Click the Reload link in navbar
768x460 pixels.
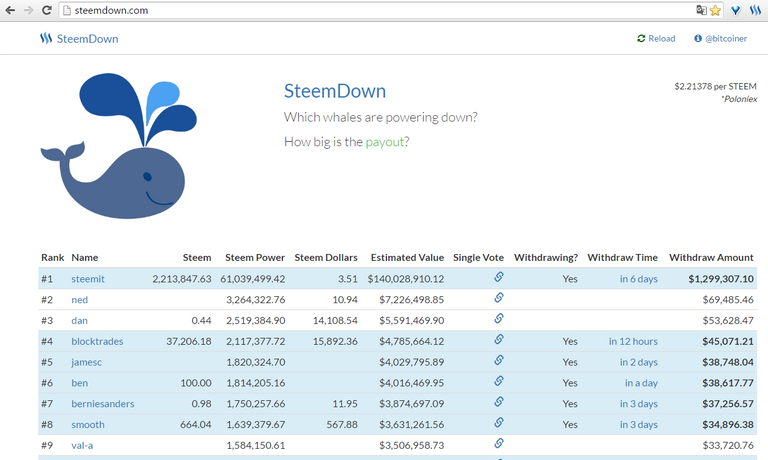tap(656, 38)
